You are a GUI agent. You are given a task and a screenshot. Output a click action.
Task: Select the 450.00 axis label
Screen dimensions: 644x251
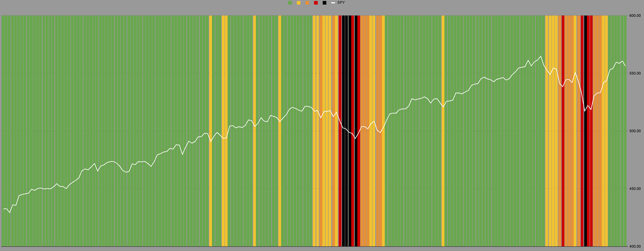tap(635, 189)
